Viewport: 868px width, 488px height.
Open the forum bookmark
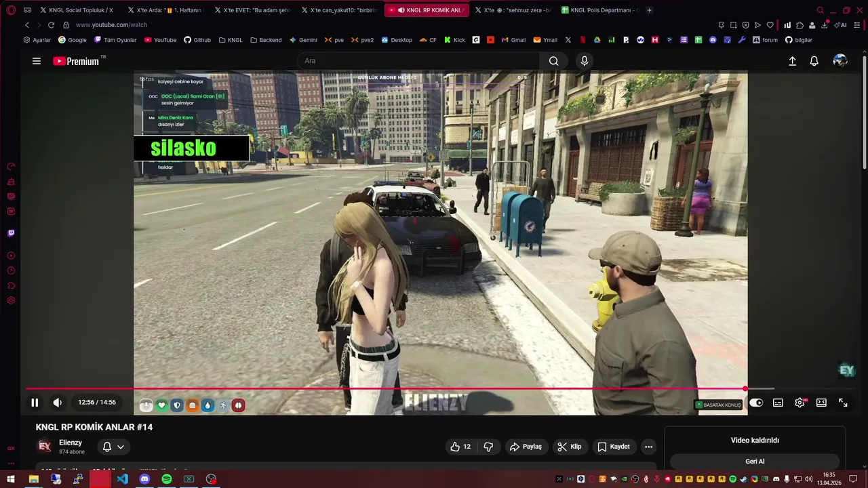point(765,40)
